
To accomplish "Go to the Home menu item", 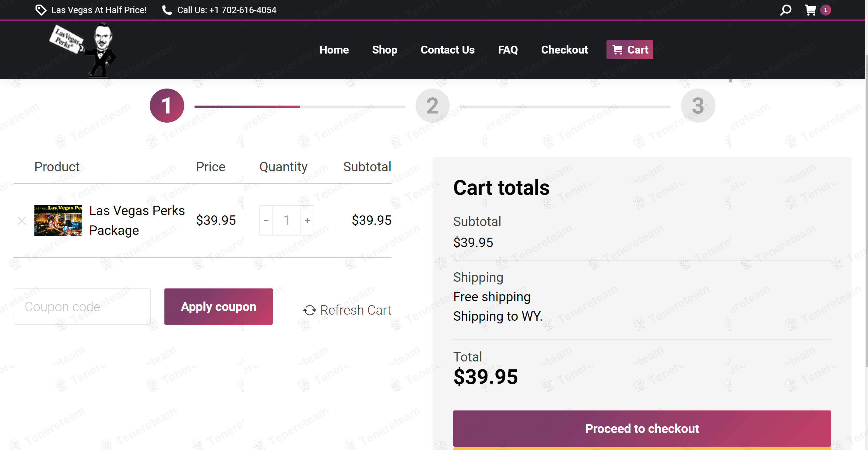I will click(334, 50).
